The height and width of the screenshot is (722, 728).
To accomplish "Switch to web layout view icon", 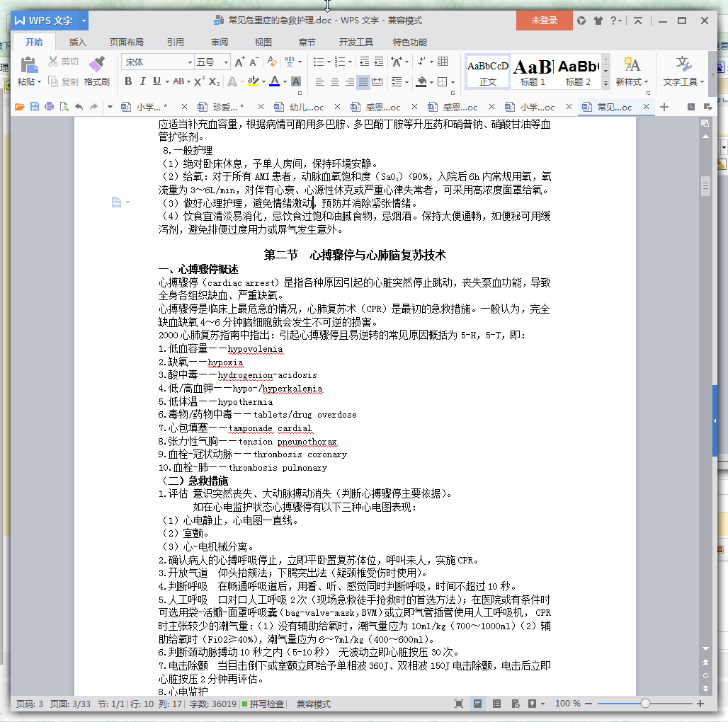I will click(516, 704).
